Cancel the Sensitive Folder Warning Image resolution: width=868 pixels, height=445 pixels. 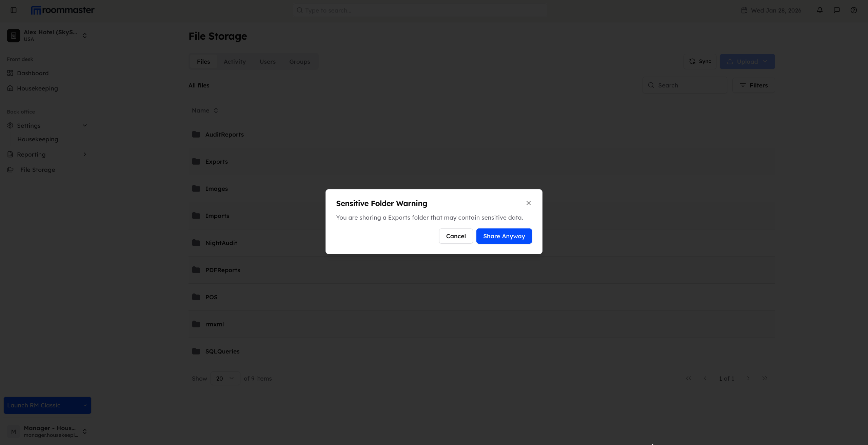click(x=456, y=236)
